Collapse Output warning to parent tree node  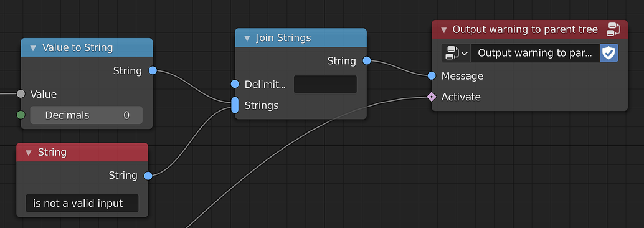coord(443,29)
